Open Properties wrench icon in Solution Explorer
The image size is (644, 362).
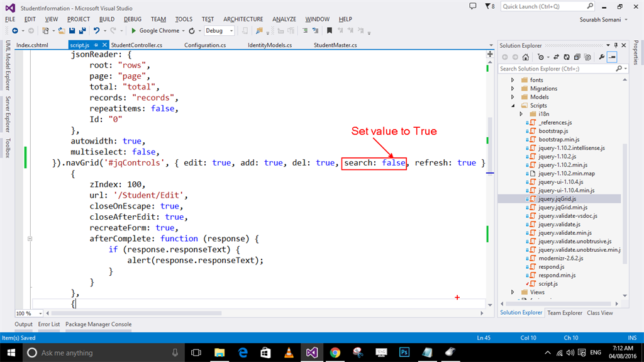pos(602,57)
